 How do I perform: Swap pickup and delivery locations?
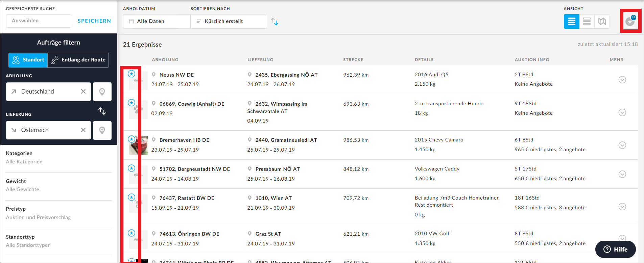(102, 111)
